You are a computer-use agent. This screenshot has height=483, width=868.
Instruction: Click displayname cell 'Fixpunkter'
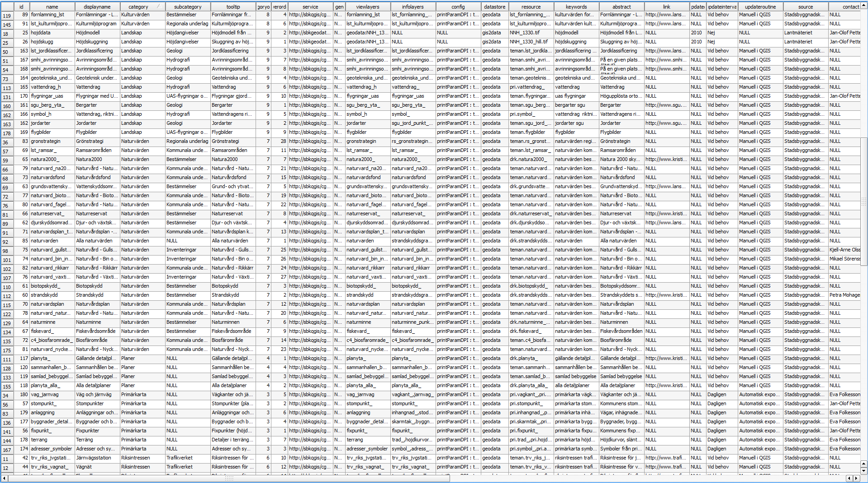[x=97, y=431]
